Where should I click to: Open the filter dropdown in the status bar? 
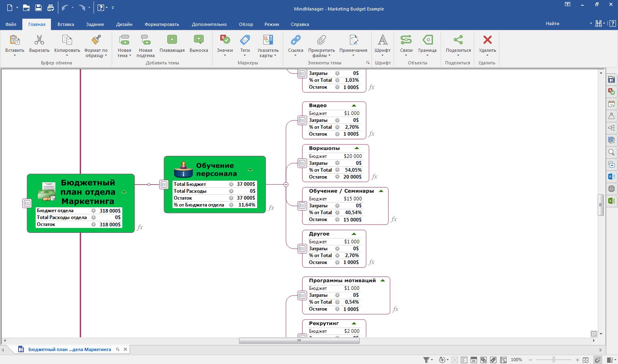pyautogui.click(x=432, y=360)
